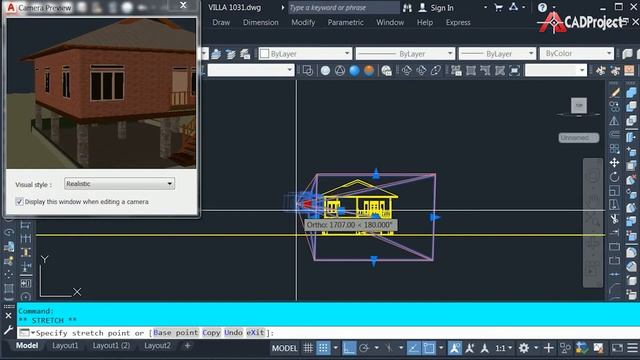Open the Autodesk App Store cart icon
This screenshot has width=640, height=360.
point(498,7)
